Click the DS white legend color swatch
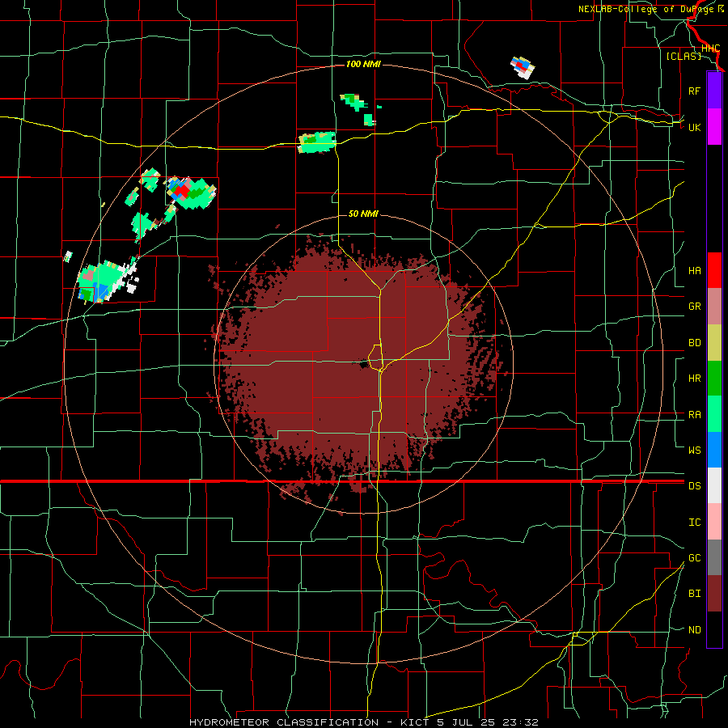 (714, 485)
